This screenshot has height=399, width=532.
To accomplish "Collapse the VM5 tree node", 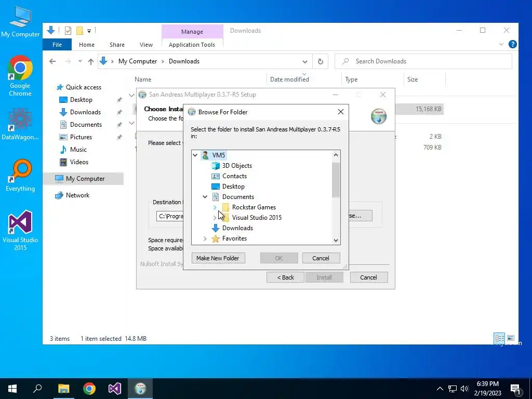I will tap(195, 155).
